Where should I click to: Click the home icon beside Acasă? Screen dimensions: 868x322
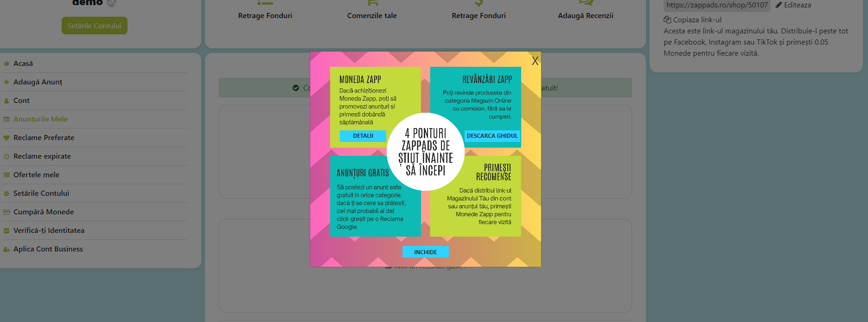click(x=6, y=64)
